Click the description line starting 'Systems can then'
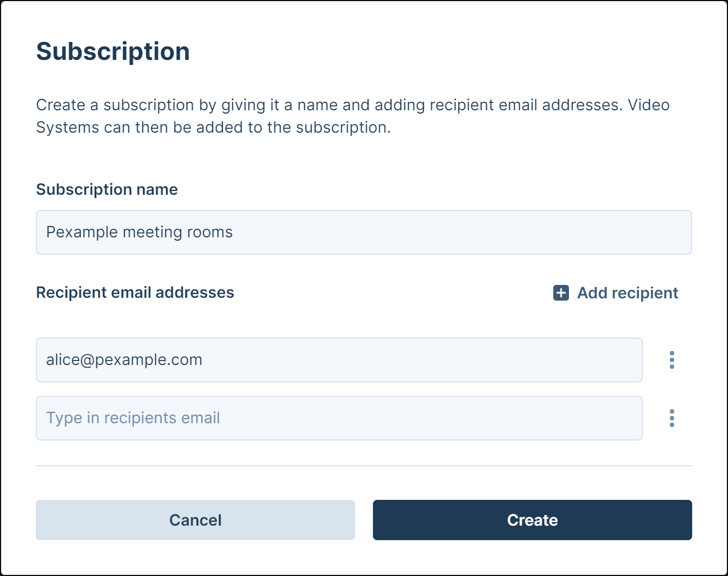728x576 pixels. [x=213, y=127]
